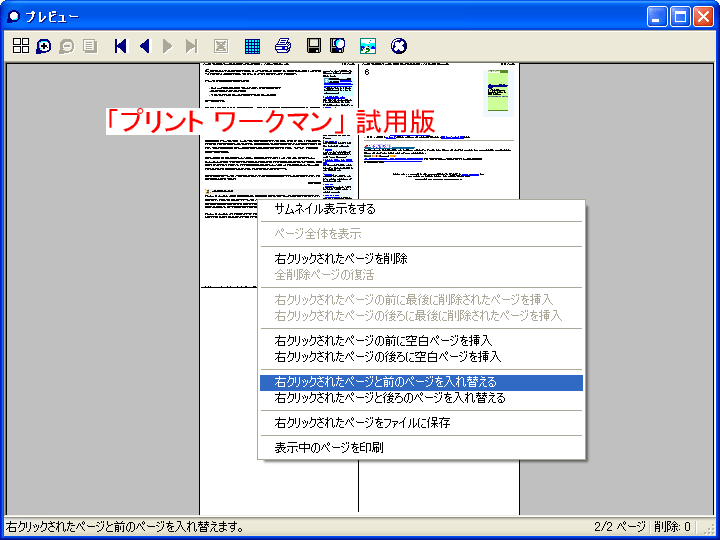Image resolution: width=720 pixels, height=540 pixels.
Task: Click the 2/2 ページ status bar text
Action: [620, 527]
